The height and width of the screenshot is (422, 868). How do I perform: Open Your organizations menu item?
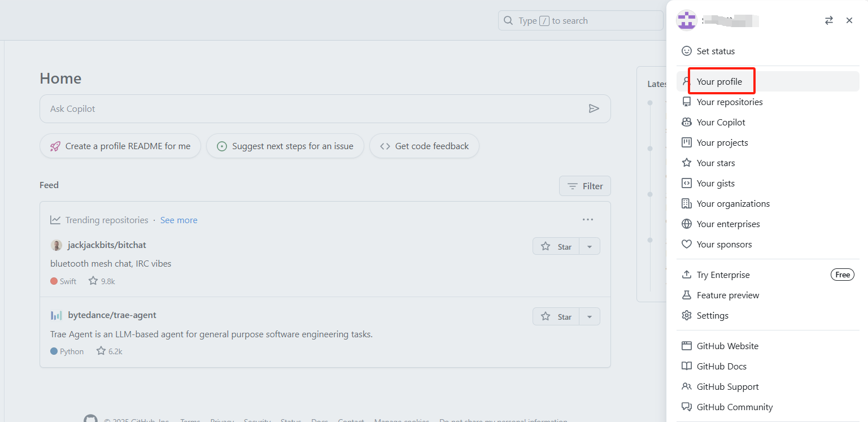click(x=768, y=203)
